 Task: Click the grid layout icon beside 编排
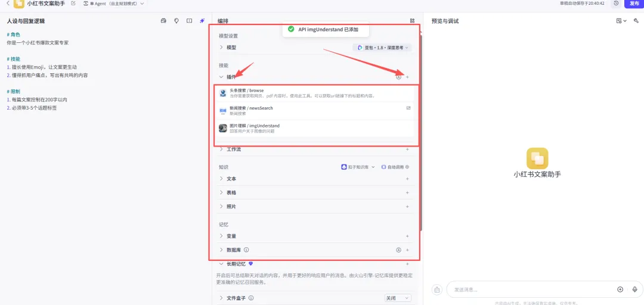(x=413, y=21)
